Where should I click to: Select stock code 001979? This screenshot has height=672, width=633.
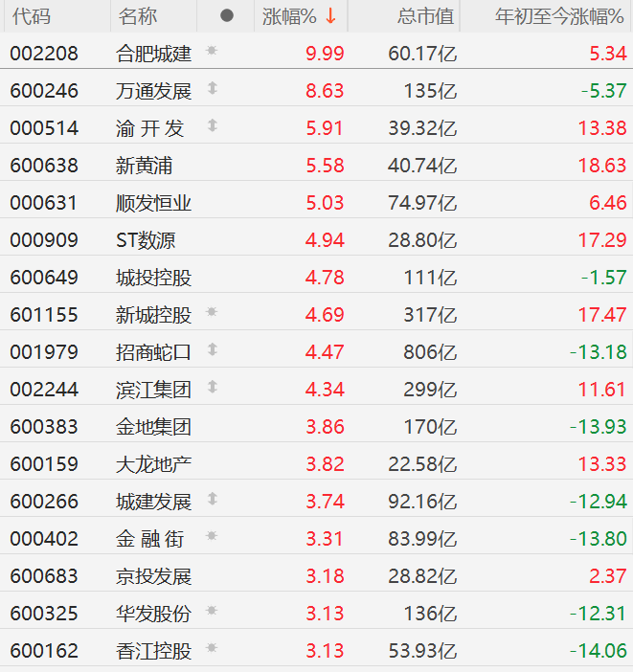pyautogui.click(x=44, y=352)
